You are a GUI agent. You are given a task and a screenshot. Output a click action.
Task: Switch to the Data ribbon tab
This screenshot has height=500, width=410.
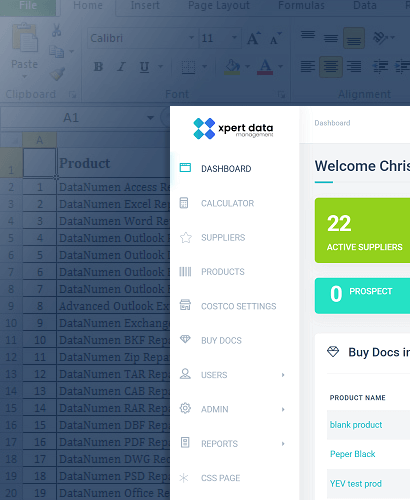tap(365, 6)
